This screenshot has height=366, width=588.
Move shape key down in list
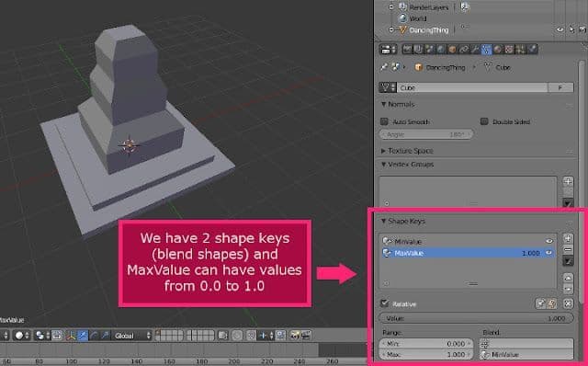click(568, 289)
